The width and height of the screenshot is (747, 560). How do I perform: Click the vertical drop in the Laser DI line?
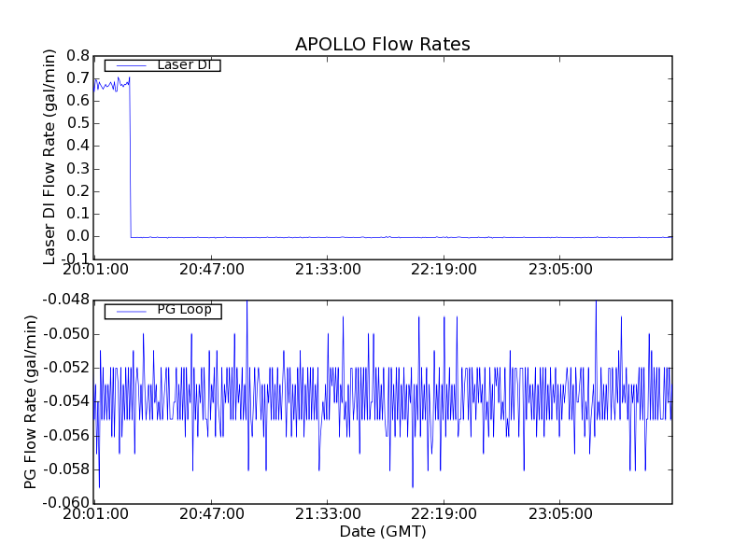point(130,159)
